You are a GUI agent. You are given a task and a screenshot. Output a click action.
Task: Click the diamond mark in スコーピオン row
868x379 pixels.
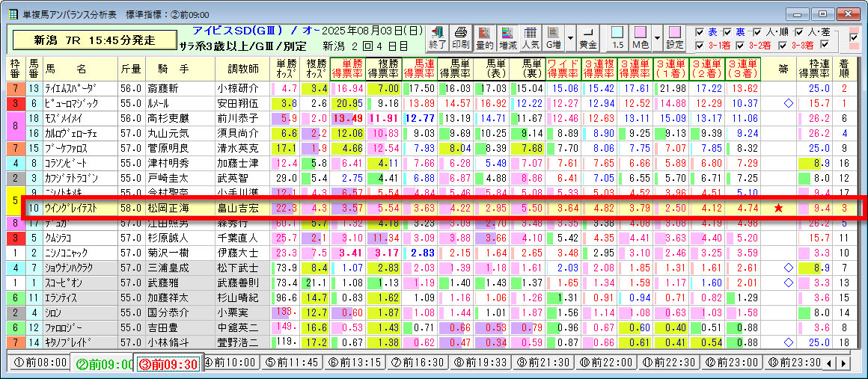click(789, 283)
